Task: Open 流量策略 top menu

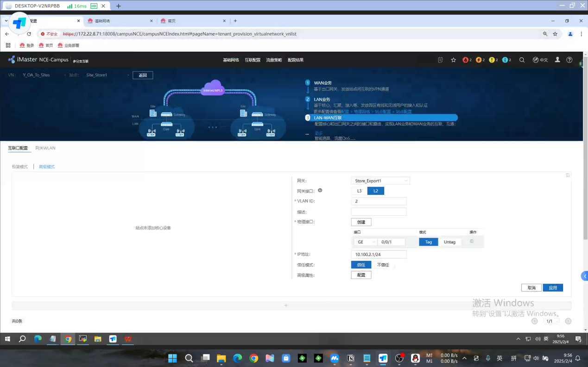Action: (x=274, y=60)
